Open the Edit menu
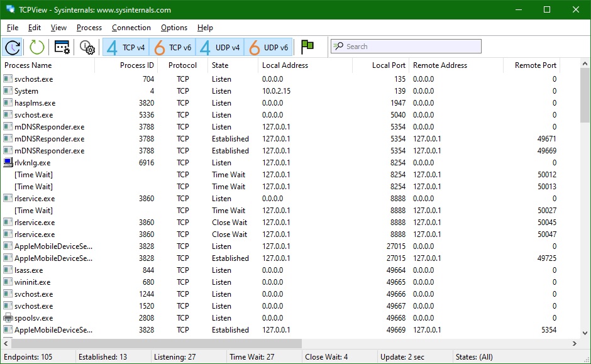Viewport: 591px width, 364px height. pos(35,28)
